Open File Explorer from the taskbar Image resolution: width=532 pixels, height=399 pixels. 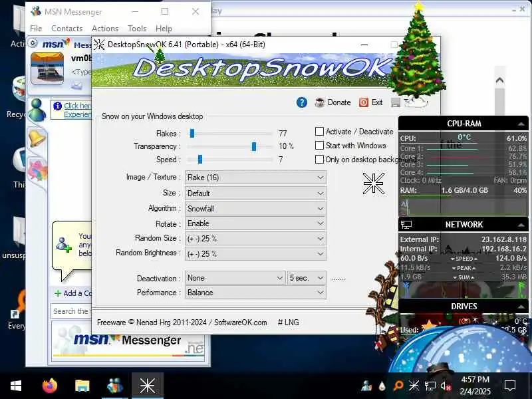pyautogui.click(x=82, y=386)
